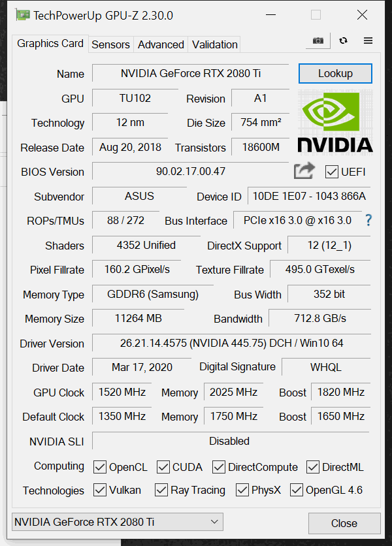The height and width of the screenshot is (546, 392).
Task: Click the Shaders field 4352 Unified
Action: pyautogui.click(x=146, y=245)
